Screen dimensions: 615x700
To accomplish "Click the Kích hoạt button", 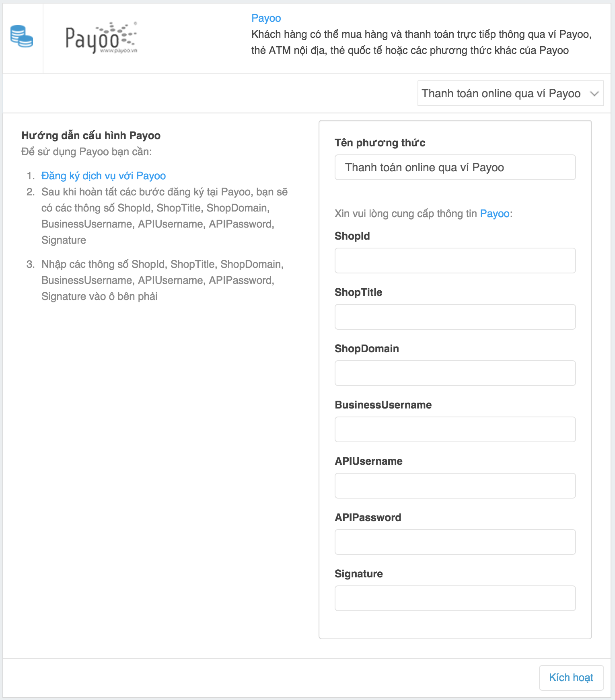I will tap(571, 678).
